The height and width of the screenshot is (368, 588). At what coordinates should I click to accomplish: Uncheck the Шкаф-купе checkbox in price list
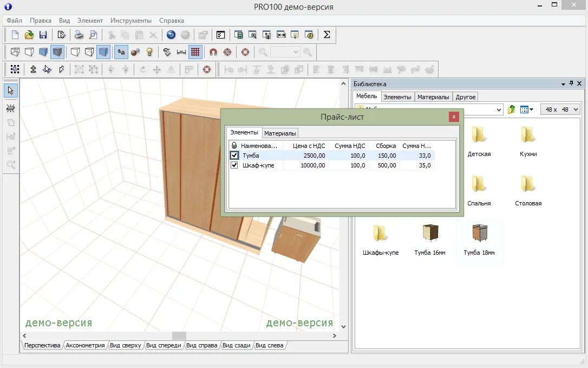coord(234,165)
